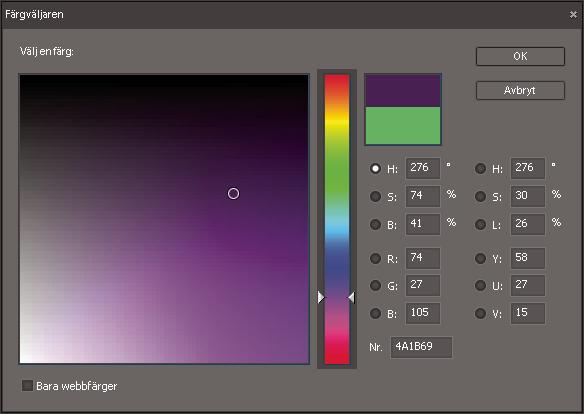Click the green previous color swatch
Image resolution: width=584 pixels, height=414 pixels.
[403, 125]
